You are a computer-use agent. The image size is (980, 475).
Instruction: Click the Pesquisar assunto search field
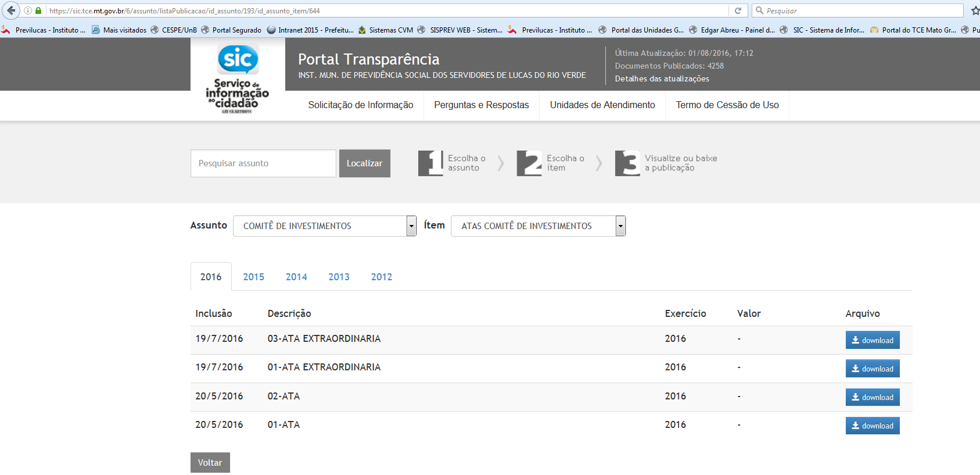tap(263, 163)
